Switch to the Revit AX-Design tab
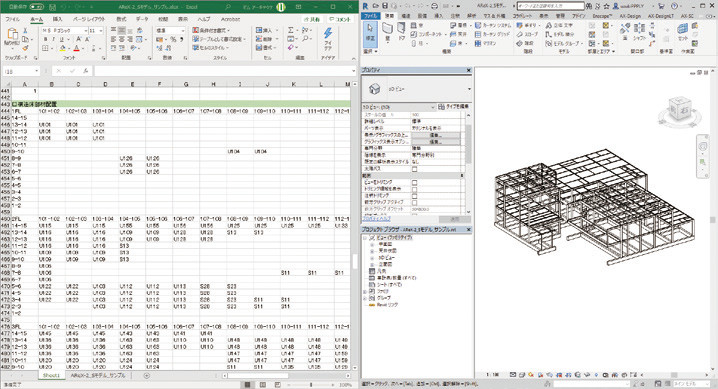This screenshot has height=389, width=718. (x=630, y=16)
